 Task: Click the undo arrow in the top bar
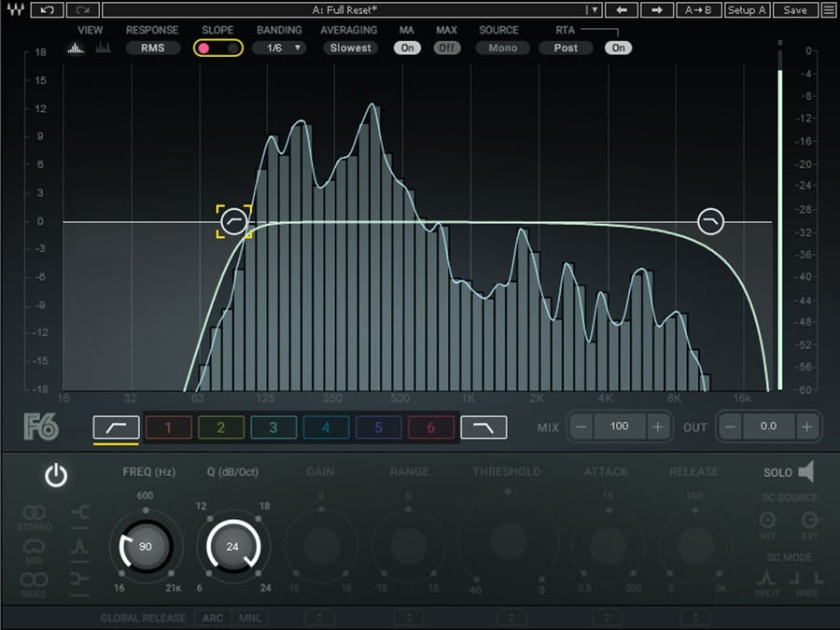[x=47, y=10]
